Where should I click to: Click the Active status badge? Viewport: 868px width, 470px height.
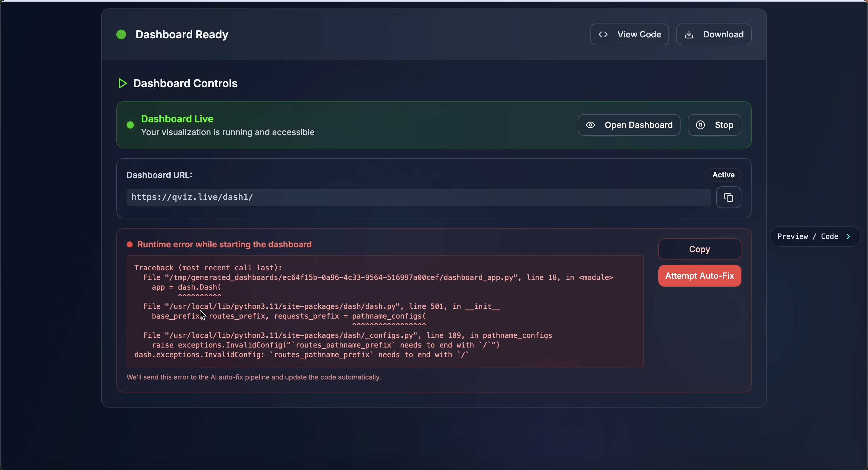tap(723, 175)
